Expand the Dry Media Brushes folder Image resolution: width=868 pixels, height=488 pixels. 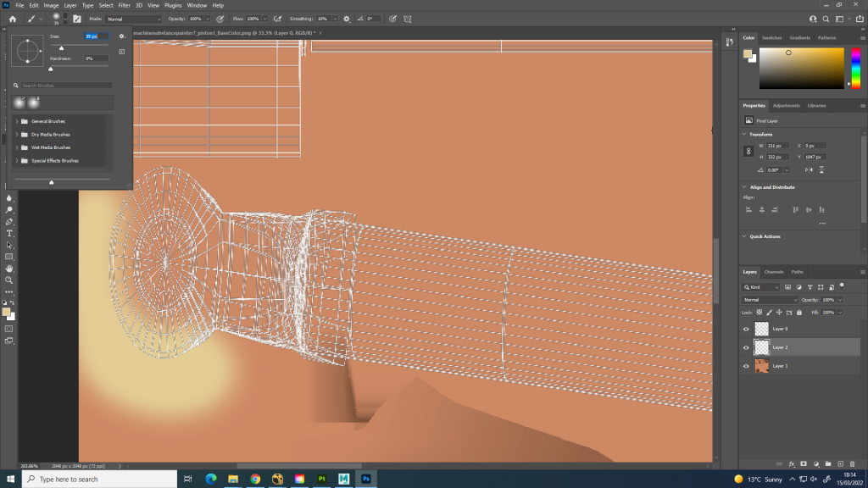click(17, 135)
